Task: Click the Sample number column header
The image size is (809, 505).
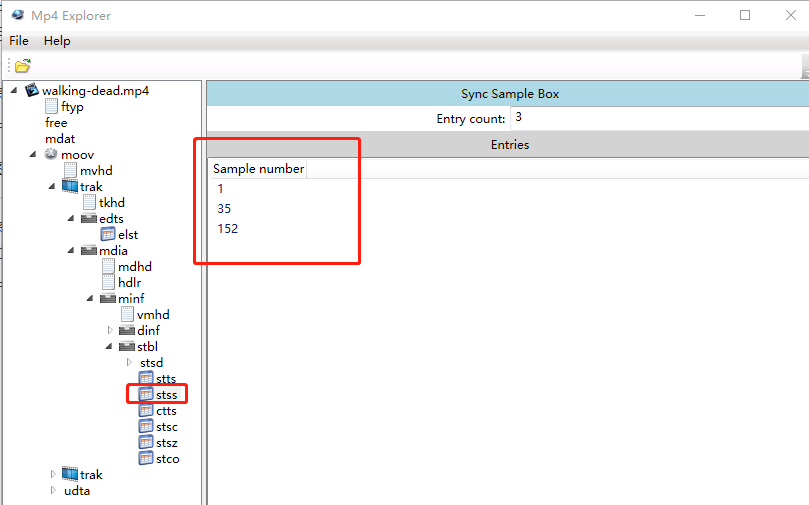Action: (258, 169)
